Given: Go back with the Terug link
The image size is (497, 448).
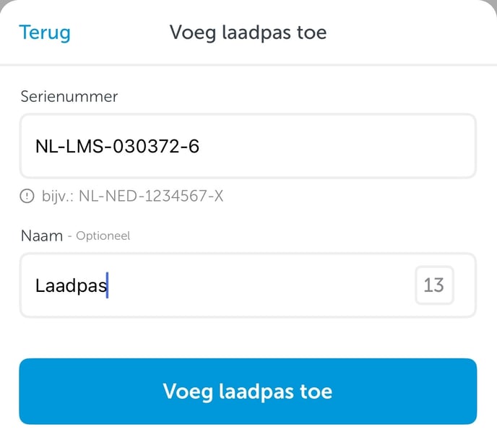Looking at the screenshot, I should point(45,33).
